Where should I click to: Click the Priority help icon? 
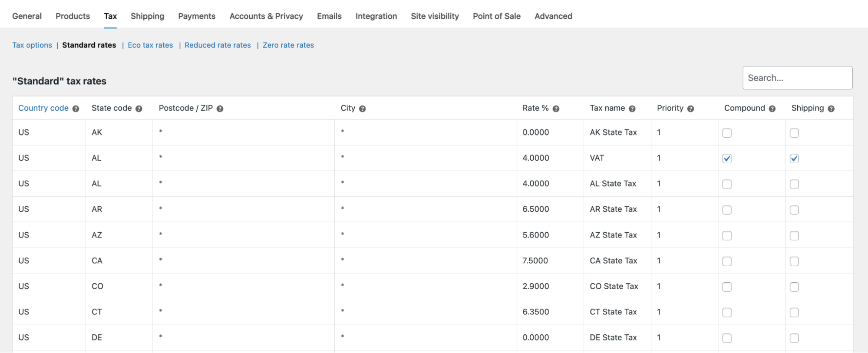coord(691,109)
